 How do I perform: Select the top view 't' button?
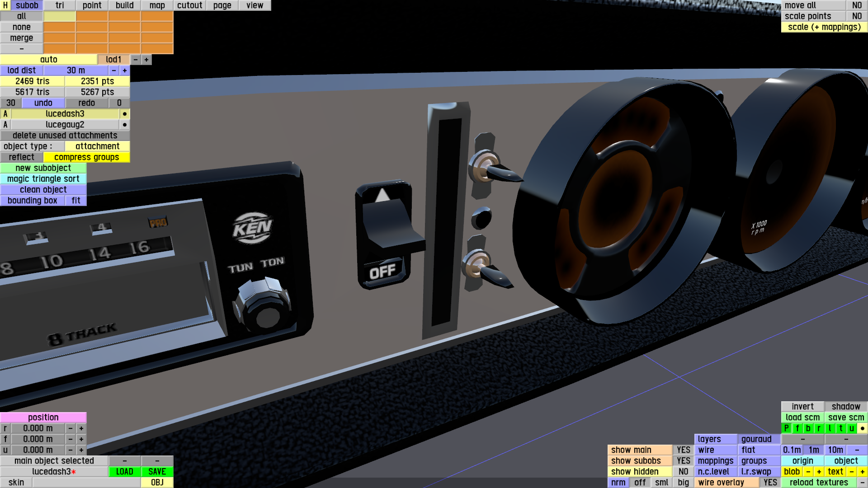840,428
